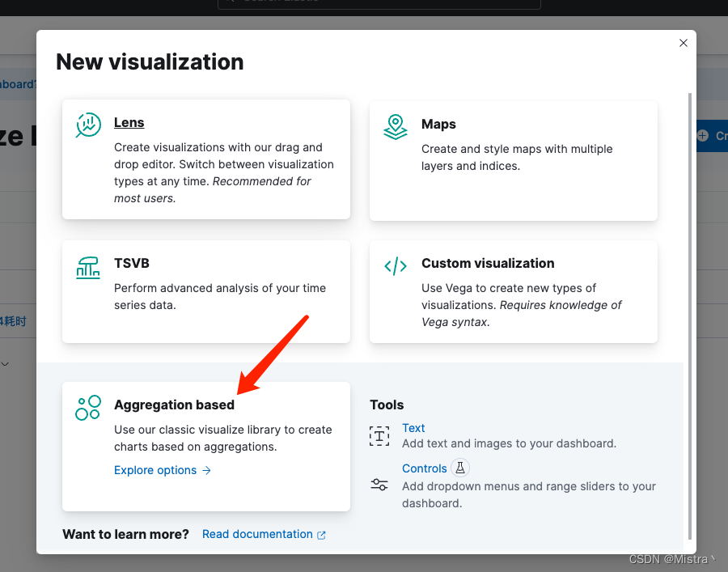Open the Read documentation link

pos(257,535)
